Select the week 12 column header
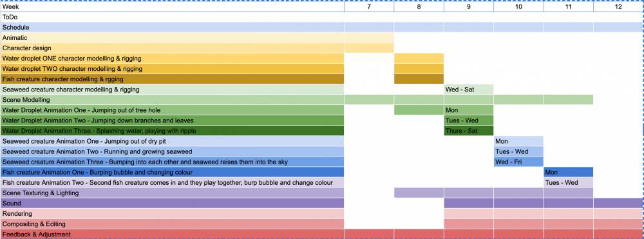The image size is (644, 239). click(x=618, y=6)
